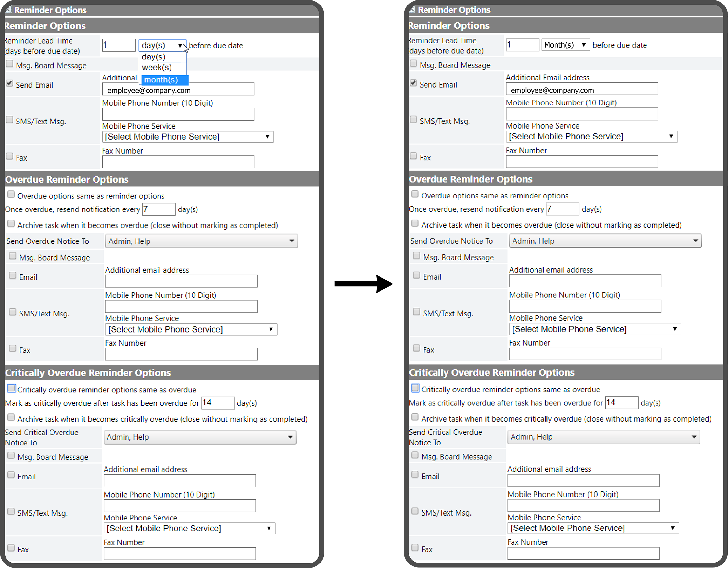728x568 pixels.
Task: Click the resend notification days field on left
Action: point(159,209)
